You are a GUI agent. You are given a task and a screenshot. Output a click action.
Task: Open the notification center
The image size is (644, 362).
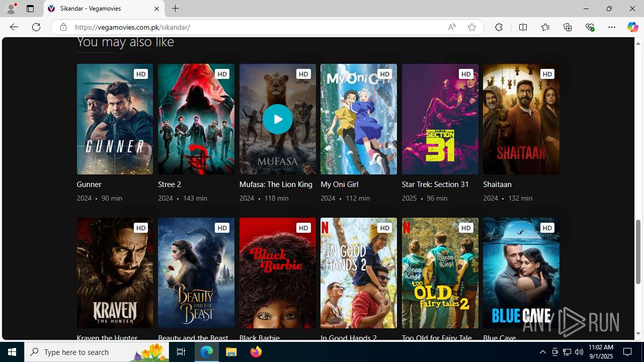pyautogui.click(x=628, y=352)
